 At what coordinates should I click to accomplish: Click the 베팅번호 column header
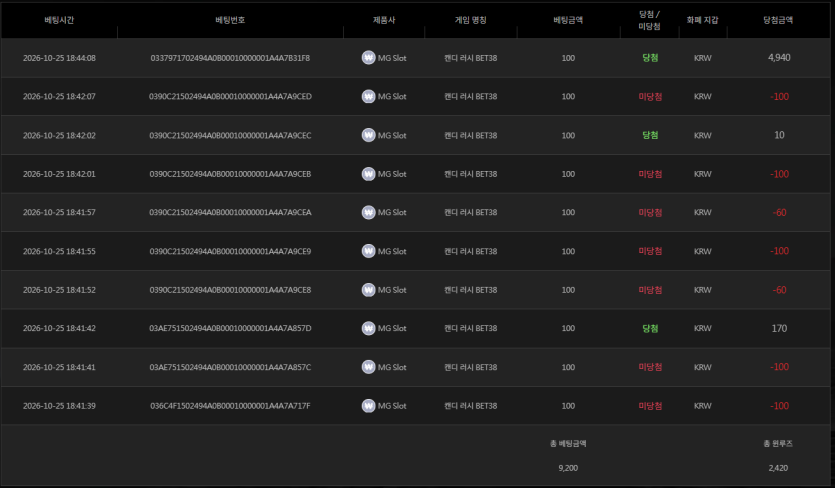[230, 20]
